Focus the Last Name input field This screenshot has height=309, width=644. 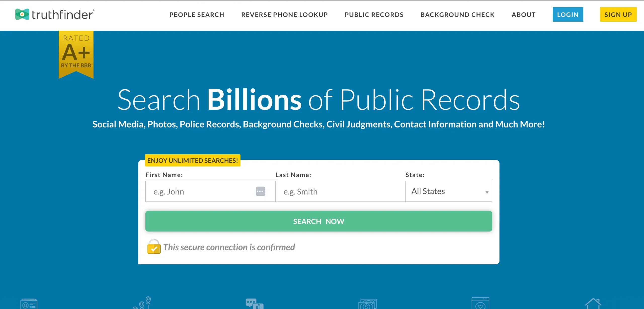[x=340, y=191]
